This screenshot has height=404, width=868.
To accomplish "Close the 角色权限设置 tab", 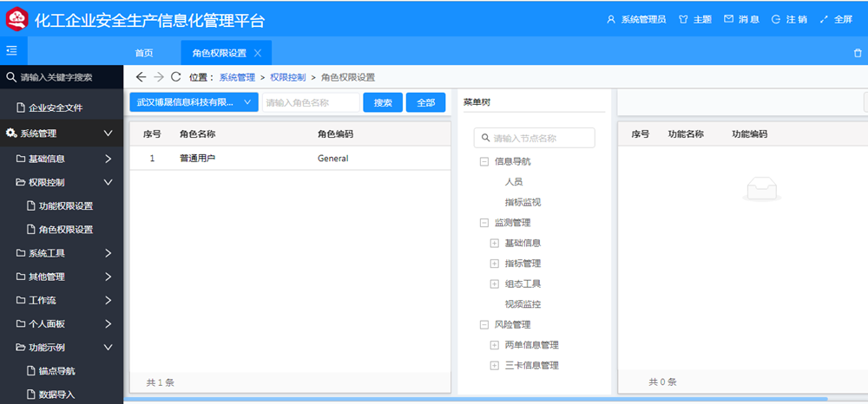I will pos(258,53).
